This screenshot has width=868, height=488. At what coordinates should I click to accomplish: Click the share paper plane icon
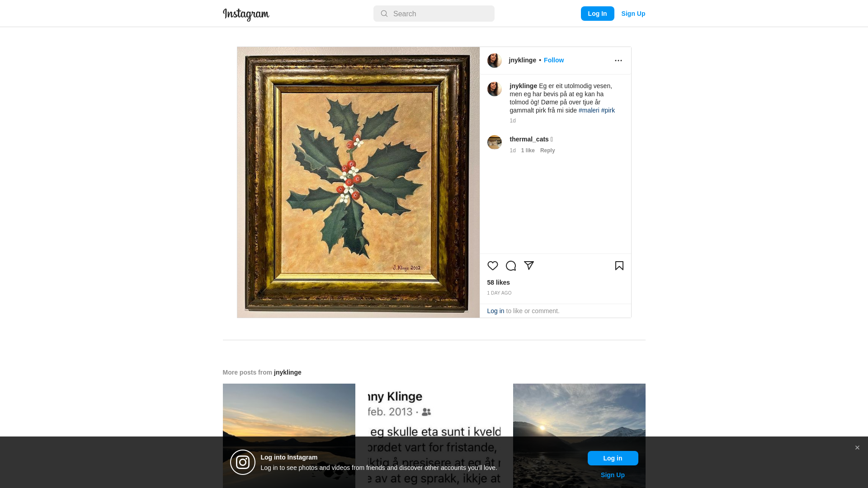(529, 266)
